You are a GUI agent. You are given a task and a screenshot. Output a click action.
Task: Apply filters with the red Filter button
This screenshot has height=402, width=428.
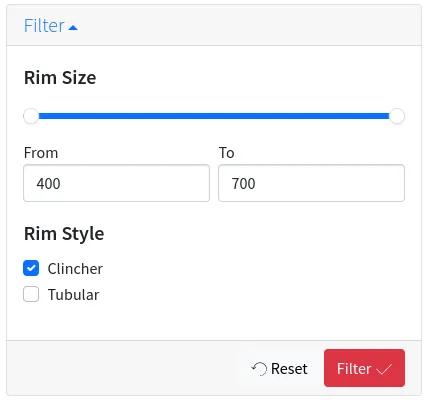pos(364,368)
